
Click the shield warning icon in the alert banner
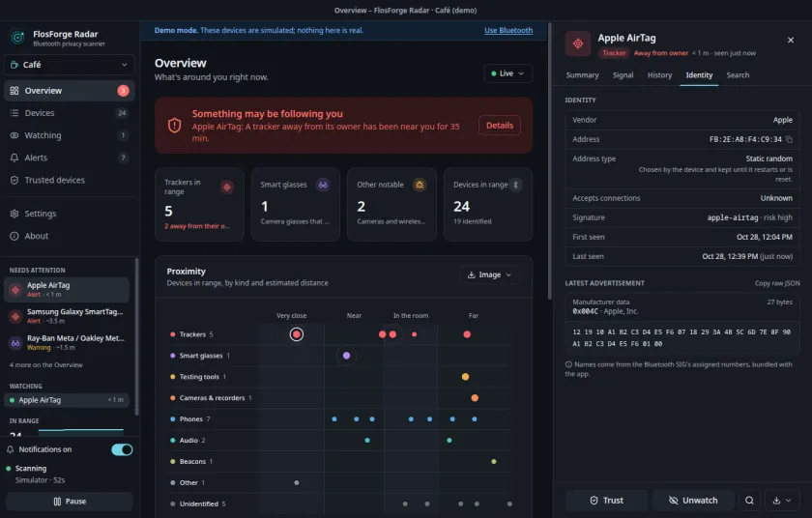175,126
